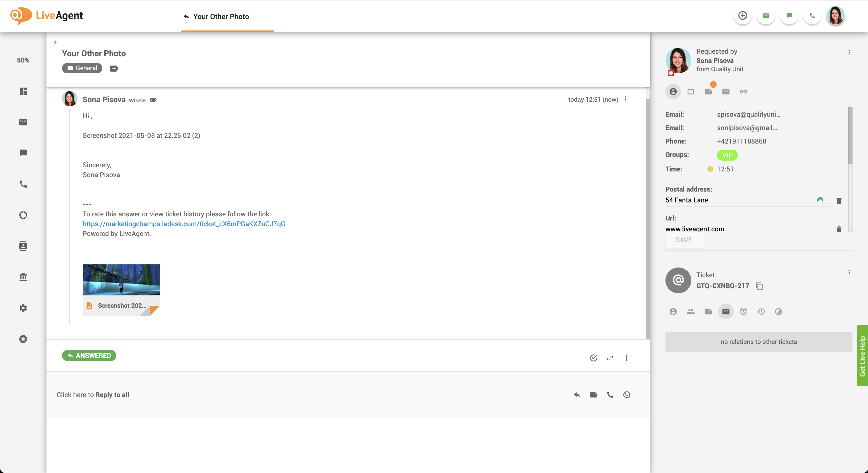This screenshot has width=868, height=473.
Task: Open the Chats section in sidebar
Action: (x=23, y=153)
